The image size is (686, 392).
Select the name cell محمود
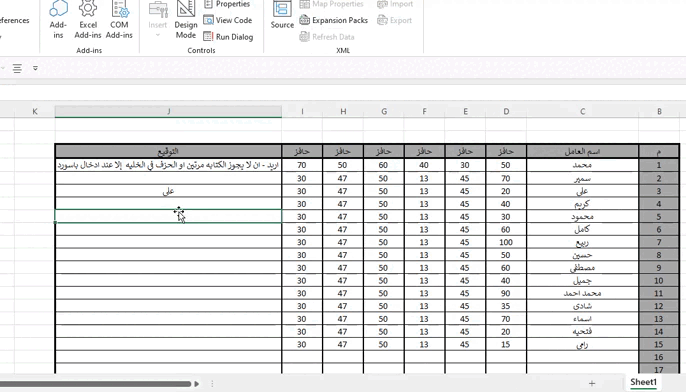click(x=583, y=216)
